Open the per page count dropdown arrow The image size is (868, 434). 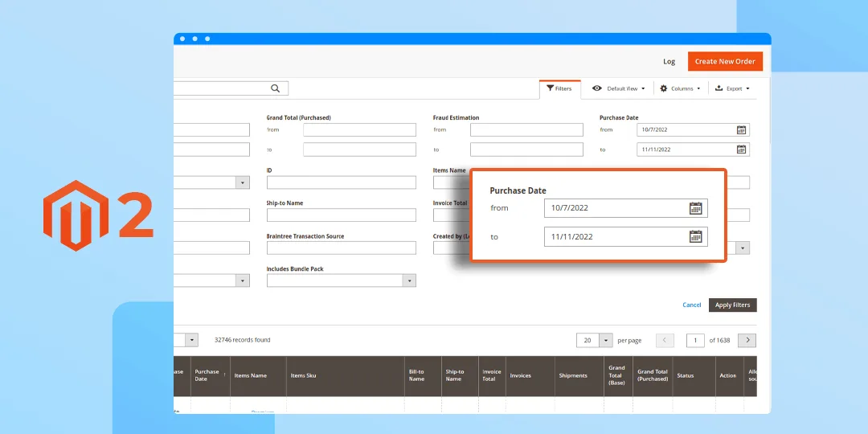coord(607,341)
